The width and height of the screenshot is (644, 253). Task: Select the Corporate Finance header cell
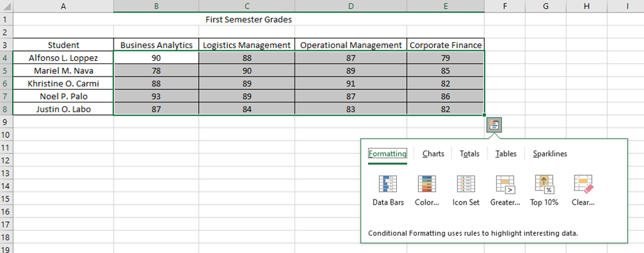[446, 45]
